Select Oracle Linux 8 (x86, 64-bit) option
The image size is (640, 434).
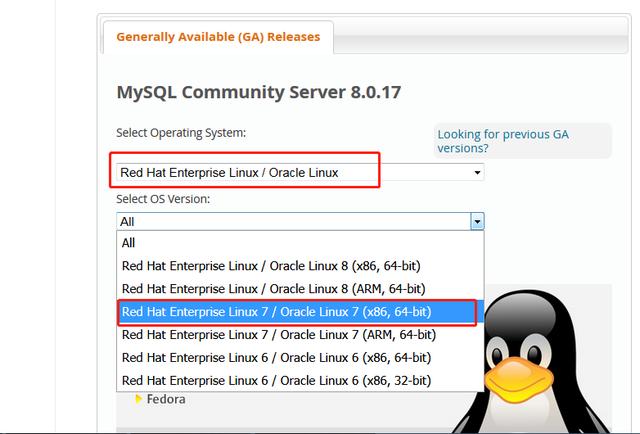pyautogui.click(x=300, y=266)
